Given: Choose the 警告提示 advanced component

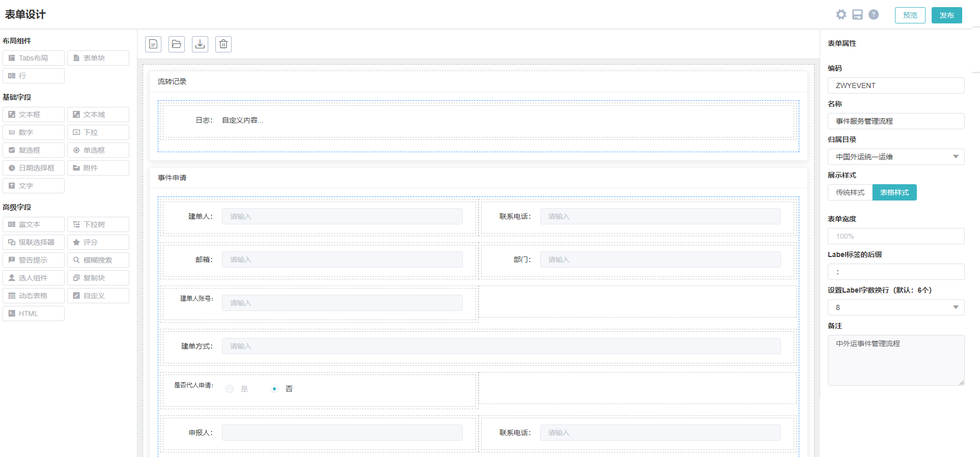Looking at the screenshot, I should [34, 260].
